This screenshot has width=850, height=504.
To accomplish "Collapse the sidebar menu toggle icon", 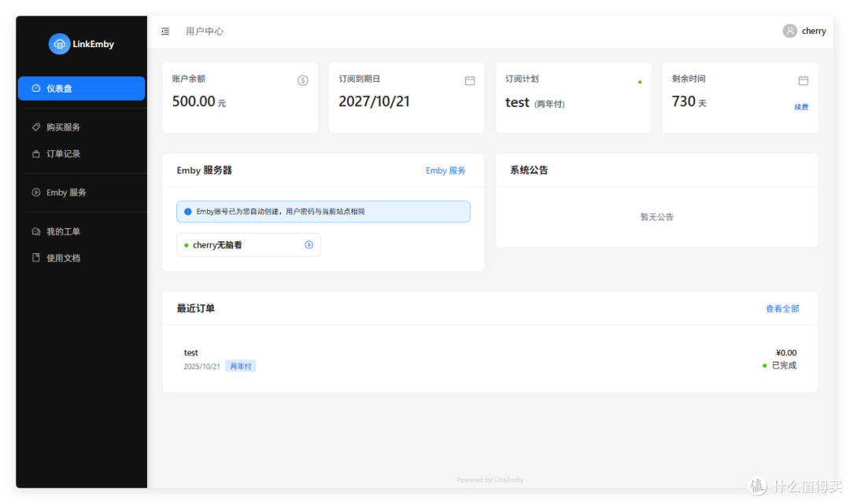I will tap(165, 31).
